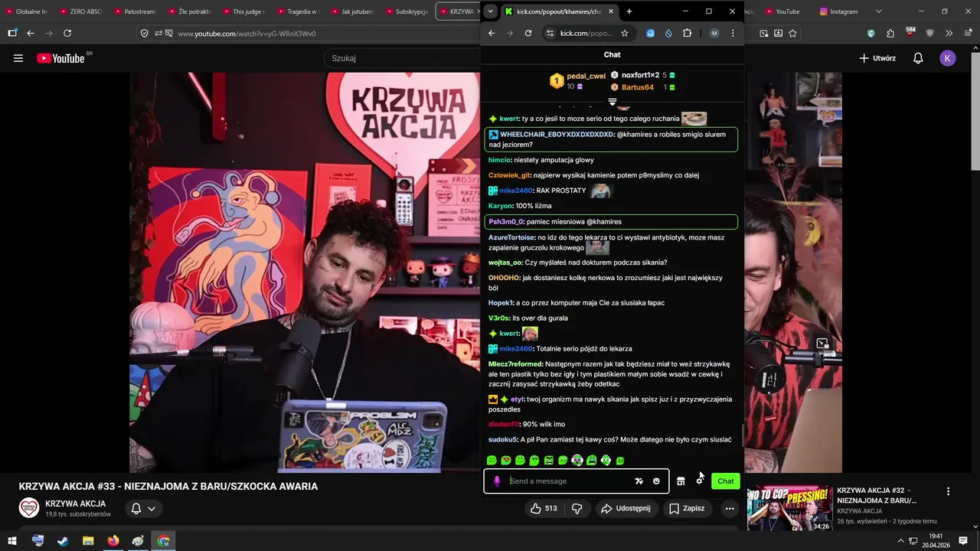This screenshot has height=551, width=980.
Task: Open YouTube notifications bell
Action: (x=918, y=58)
